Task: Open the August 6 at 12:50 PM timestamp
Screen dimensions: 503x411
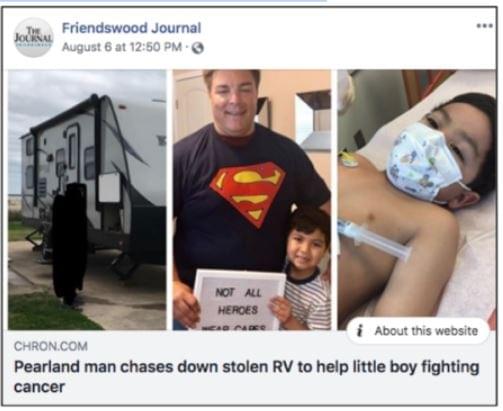Action: 122,47
